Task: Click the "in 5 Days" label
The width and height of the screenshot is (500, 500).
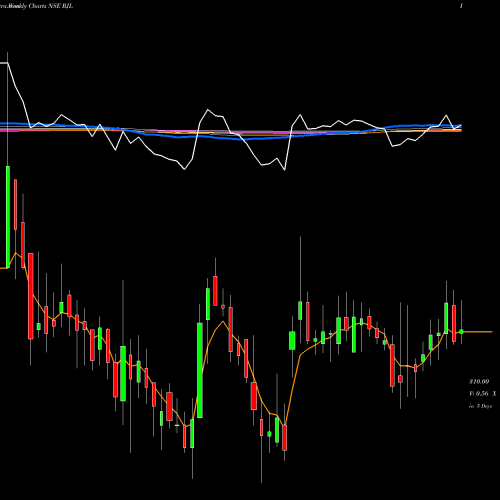Action: tap(481, 406)
